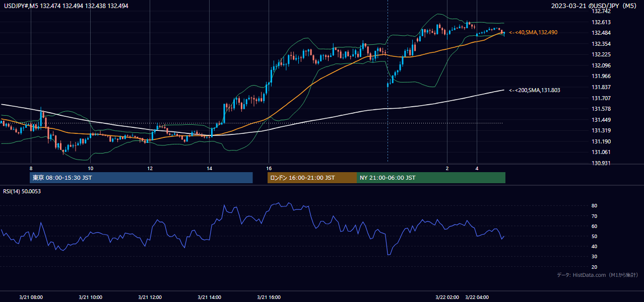Select the white 200 SMA label 131.803
This screenshot has width=644, height=302.
click(x=534, y=90)
